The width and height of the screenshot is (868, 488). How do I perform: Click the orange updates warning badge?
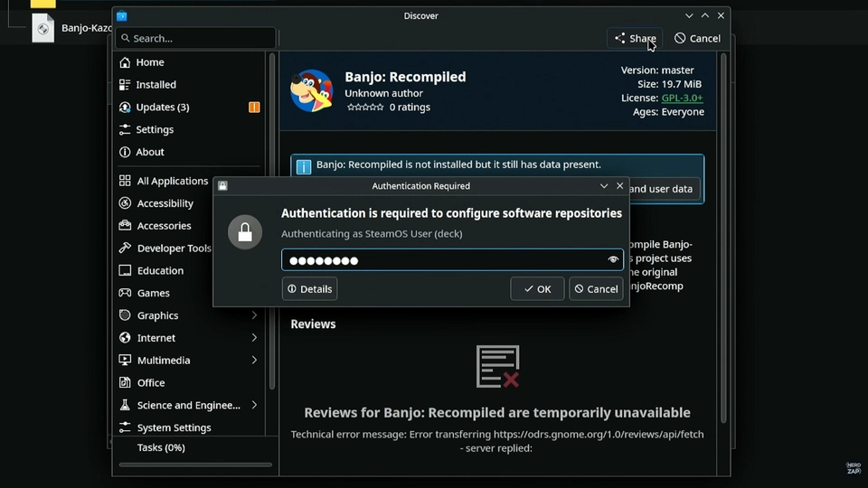point(254,108)
